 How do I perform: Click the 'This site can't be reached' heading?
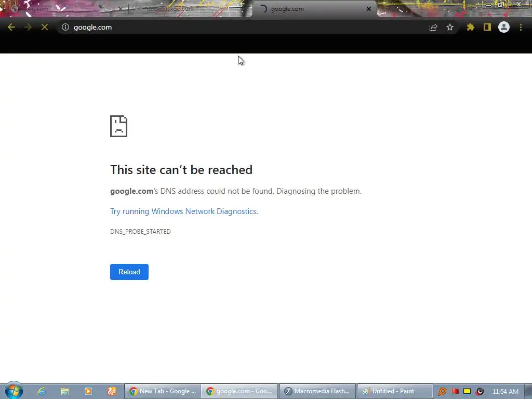181,170
